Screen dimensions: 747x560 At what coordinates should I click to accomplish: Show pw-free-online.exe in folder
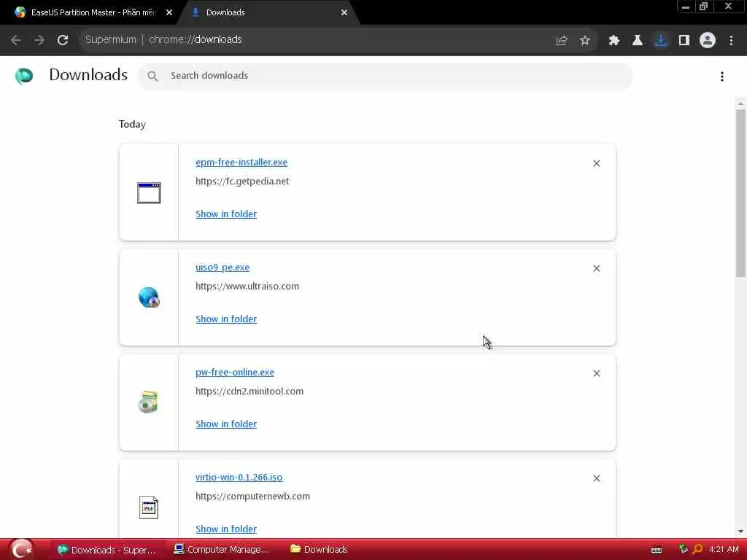pyautogui.click(x=226, y=424)
